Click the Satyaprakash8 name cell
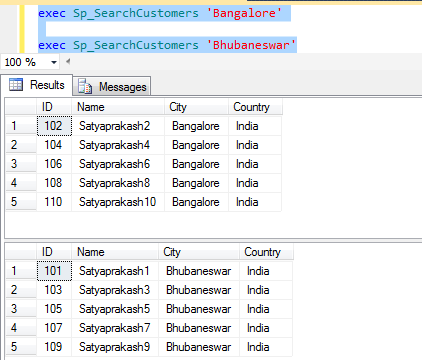This screenshot has height=360, width=422. tap(118, 183)
